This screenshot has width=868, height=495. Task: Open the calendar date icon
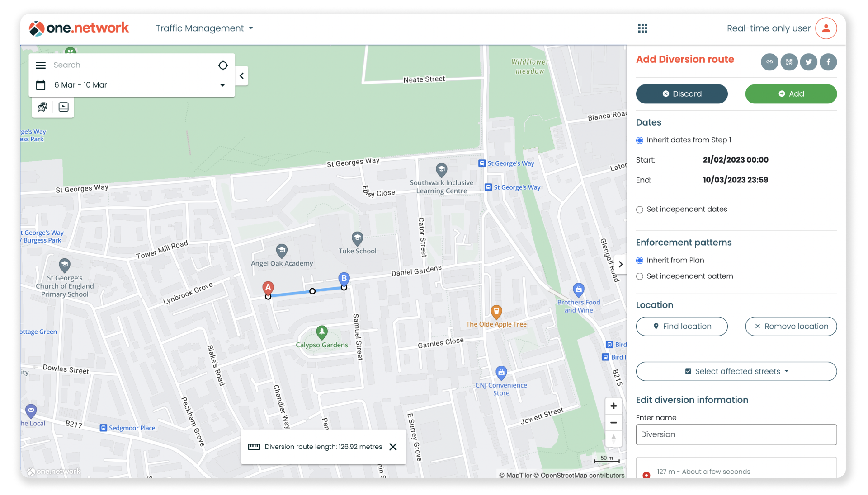41,85
